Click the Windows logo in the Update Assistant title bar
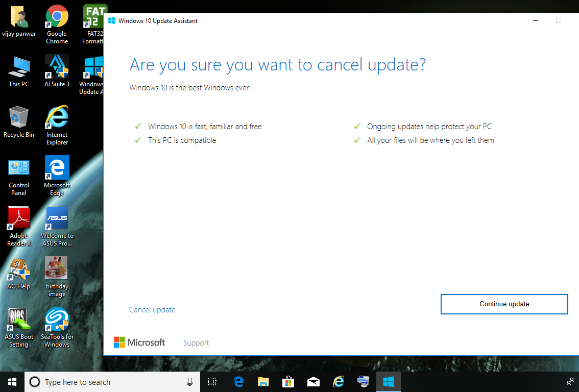This screenshot has height=392, width=579. [111, 20]
